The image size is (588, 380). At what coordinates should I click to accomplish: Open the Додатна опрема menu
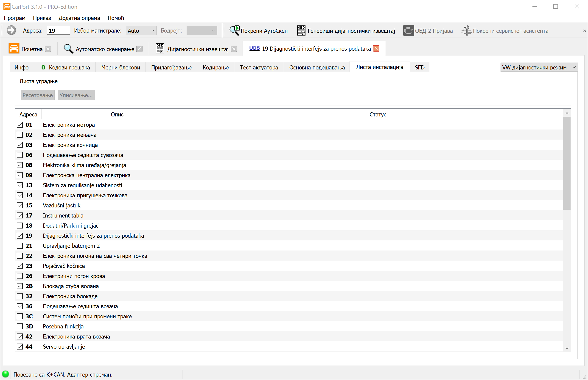click(79, 18)
